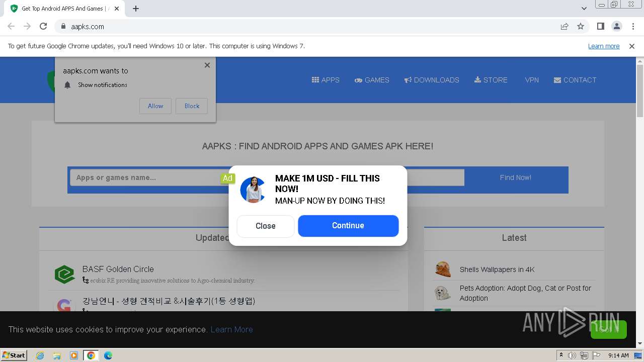Click the BASF Golden Circle app icon
The width and height of the screenshot is (644, 362).
coord(65,275)
